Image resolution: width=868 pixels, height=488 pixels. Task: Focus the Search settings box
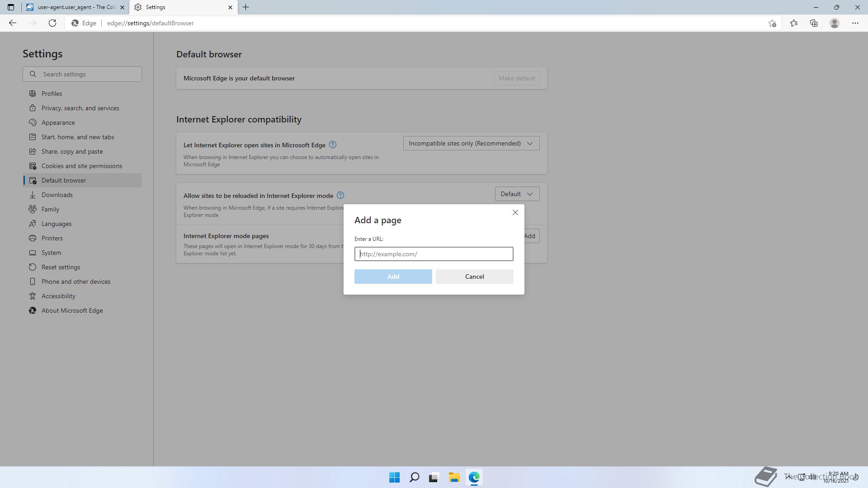[82, 74]
